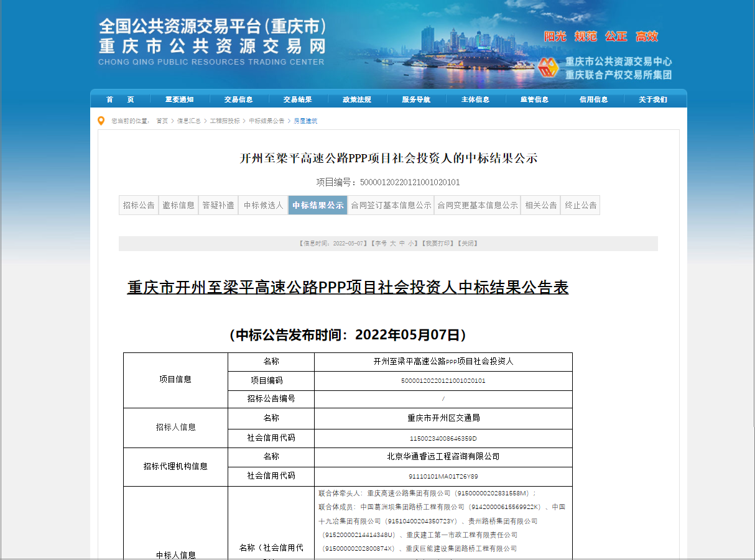This screenshot has height=560, width=755.
Task: Select the 终止公告 tab
Action: click(580, 205)
